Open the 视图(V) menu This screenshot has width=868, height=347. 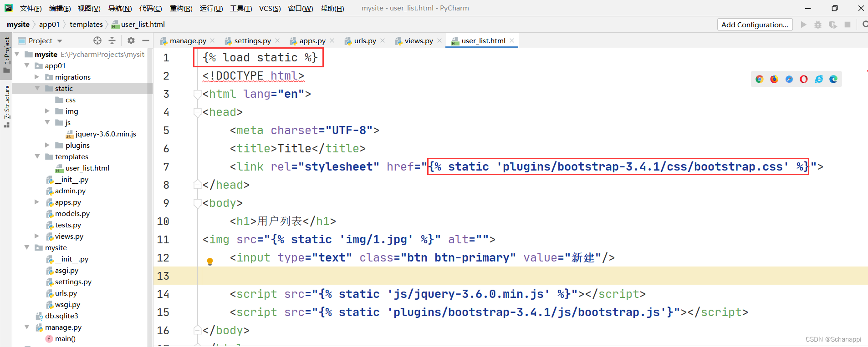[89, 8]
